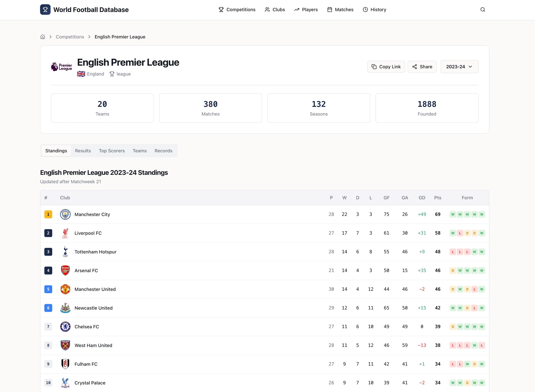Click the 20 Teams stat card

(x=102, y=108)
